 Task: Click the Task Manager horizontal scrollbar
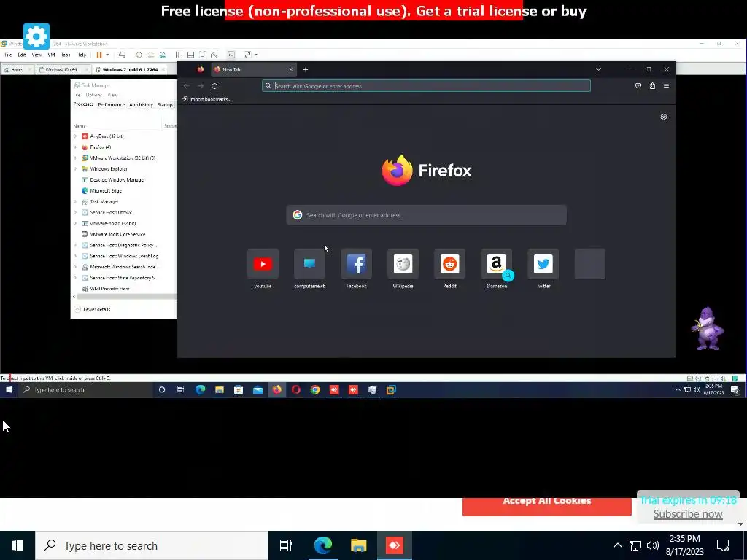(x=126, y=297)
